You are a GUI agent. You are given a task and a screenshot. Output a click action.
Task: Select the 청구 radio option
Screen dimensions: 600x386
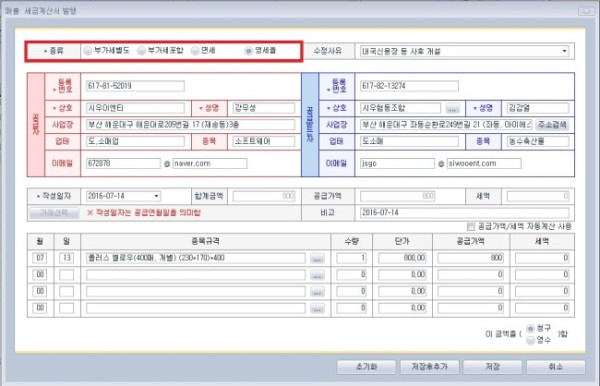pyautogui.click(x=530, y=329)
